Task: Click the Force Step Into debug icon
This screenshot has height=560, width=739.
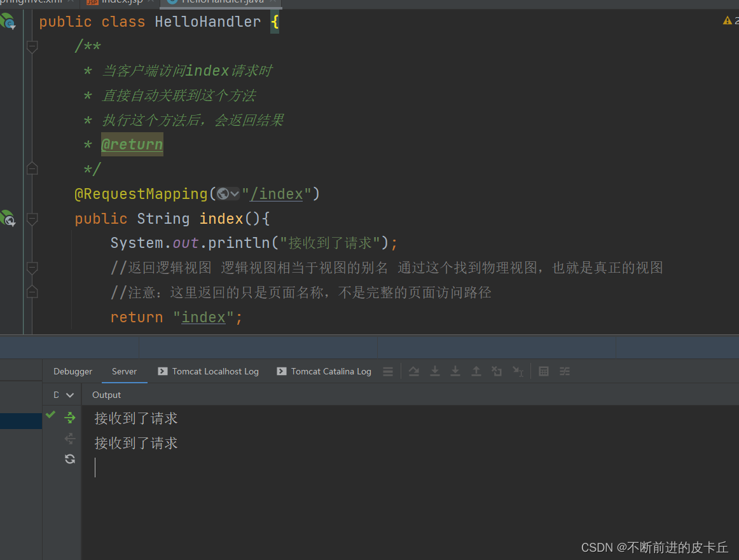Action: click(455, 372)
